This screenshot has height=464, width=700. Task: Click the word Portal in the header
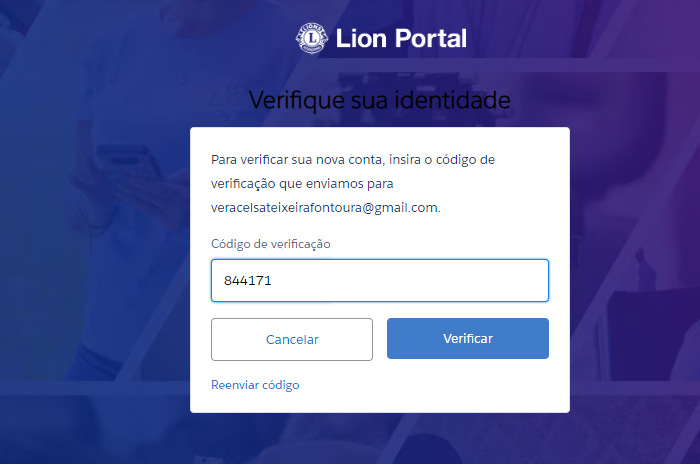(431, 38)
